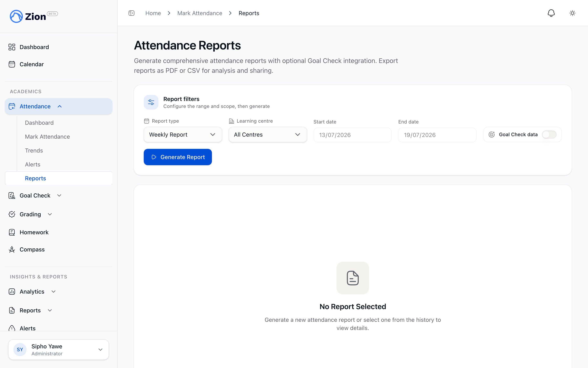Viewport: 588px width, 368px height.
Task: Click the Goal Check icon in sidebar
Action: coord(12,195)
